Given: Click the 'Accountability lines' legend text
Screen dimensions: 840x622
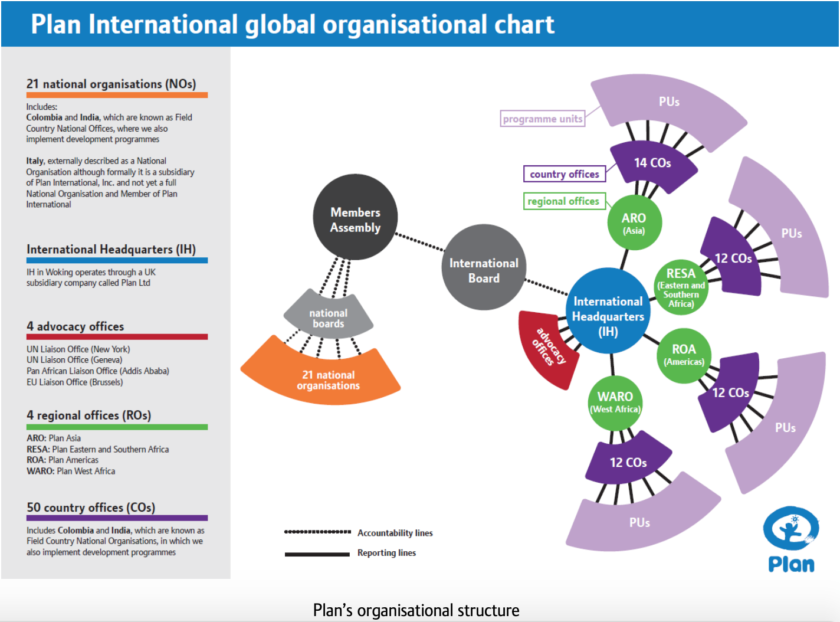Looking at the screenshot, I should pos(395,533).
